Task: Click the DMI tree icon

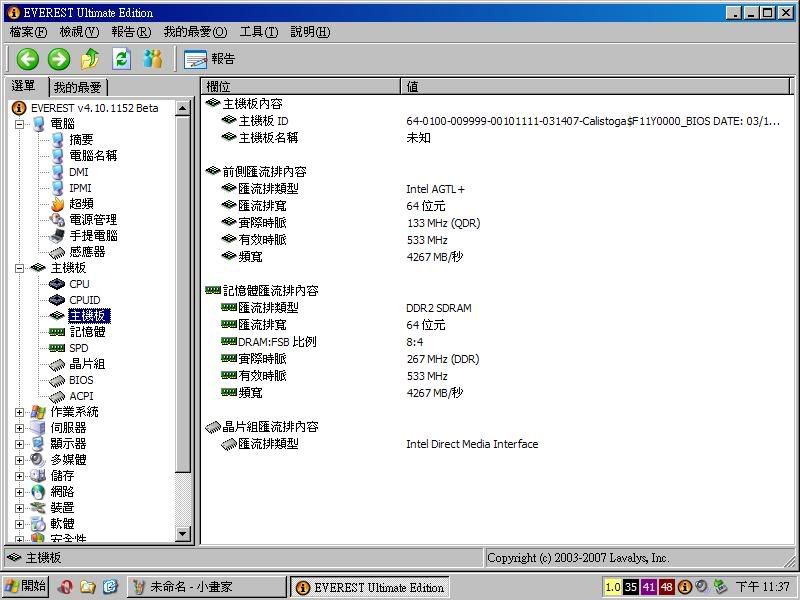Action: (57, 172)
